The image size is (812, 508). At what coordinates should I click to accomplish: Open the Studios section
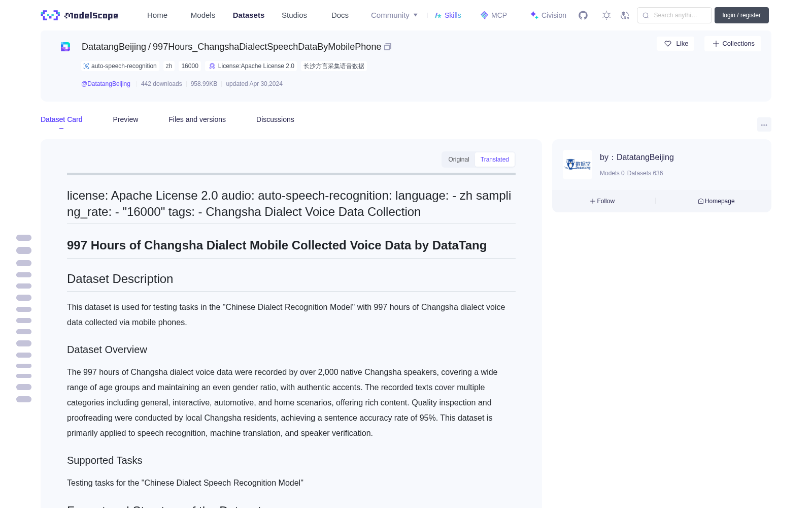click(294, 15)
